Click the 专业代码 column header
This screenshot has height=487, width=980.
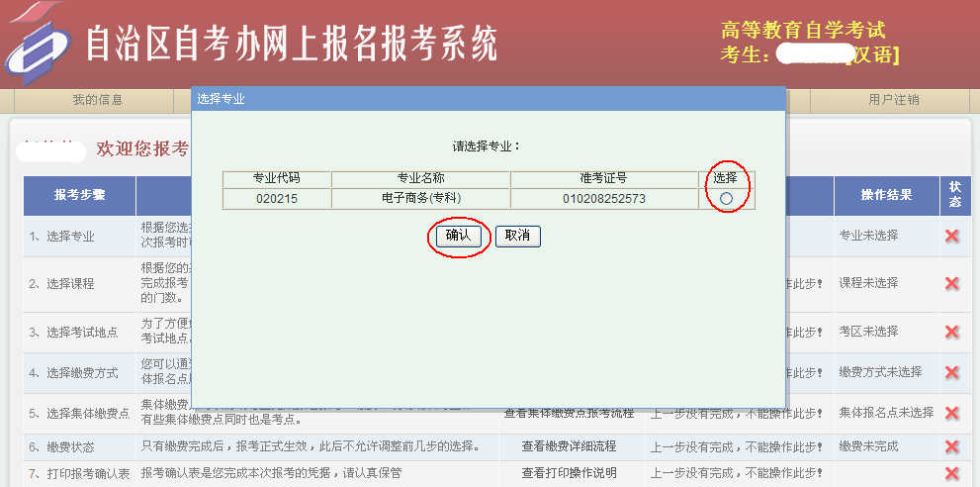[x=277, y=178]
